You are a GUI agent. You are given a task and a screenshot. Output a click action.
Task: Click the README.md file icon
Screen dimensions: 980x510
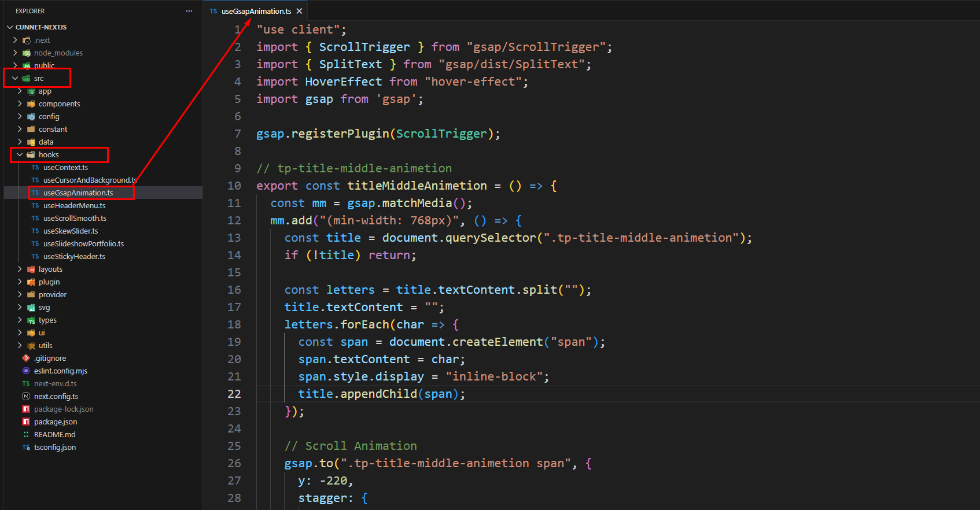(26, 435)
